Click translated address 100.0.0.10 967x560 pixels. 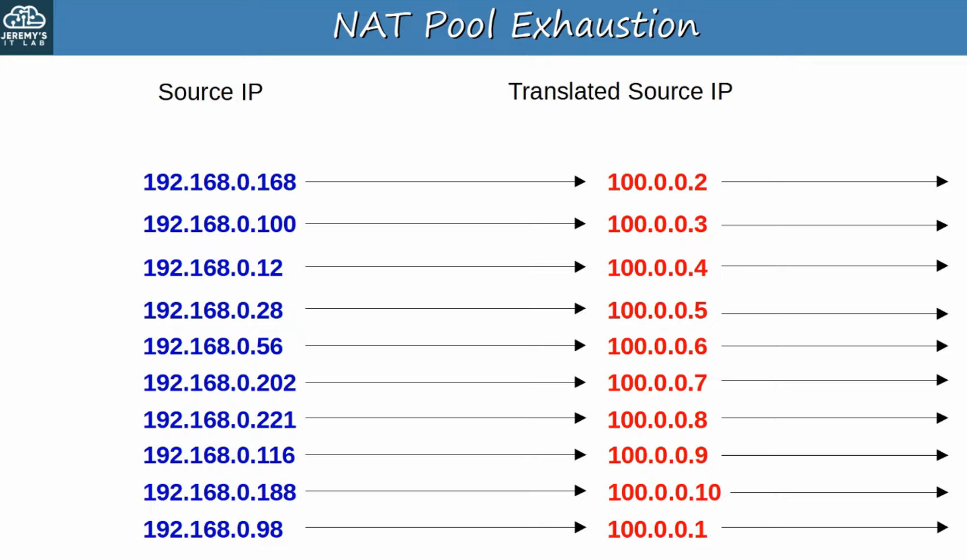[664, 492]
